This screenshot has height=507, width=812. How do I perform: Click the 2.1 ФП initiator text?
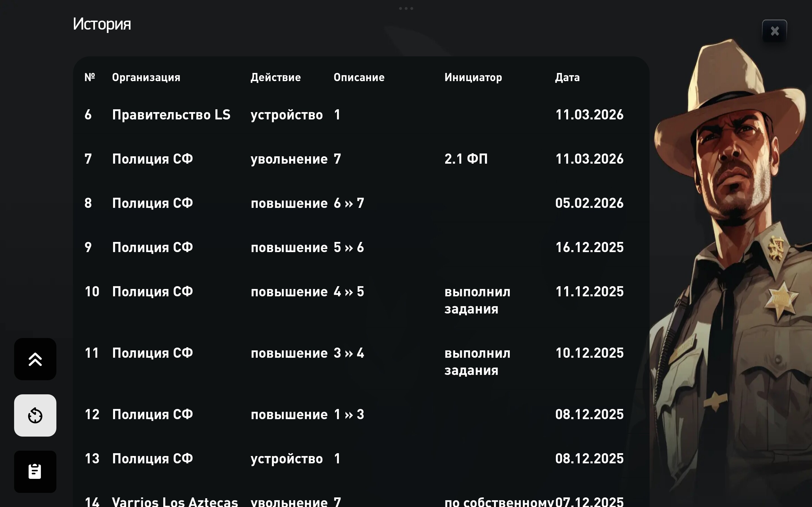[466, 159]
